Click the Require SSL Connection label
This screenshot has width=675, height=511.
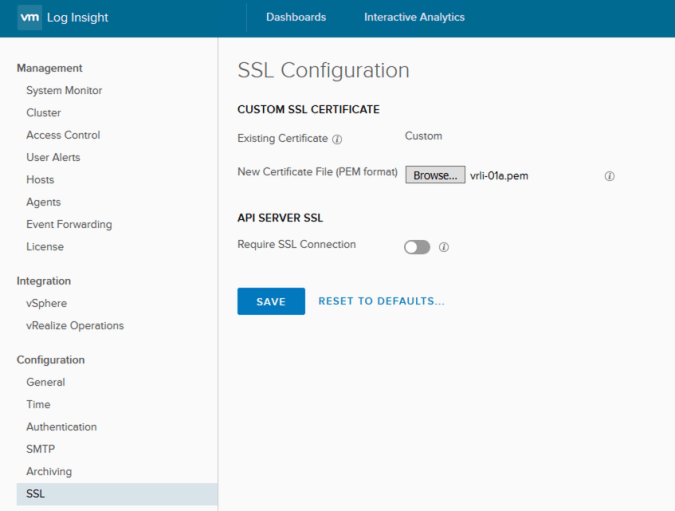[297, 245]
